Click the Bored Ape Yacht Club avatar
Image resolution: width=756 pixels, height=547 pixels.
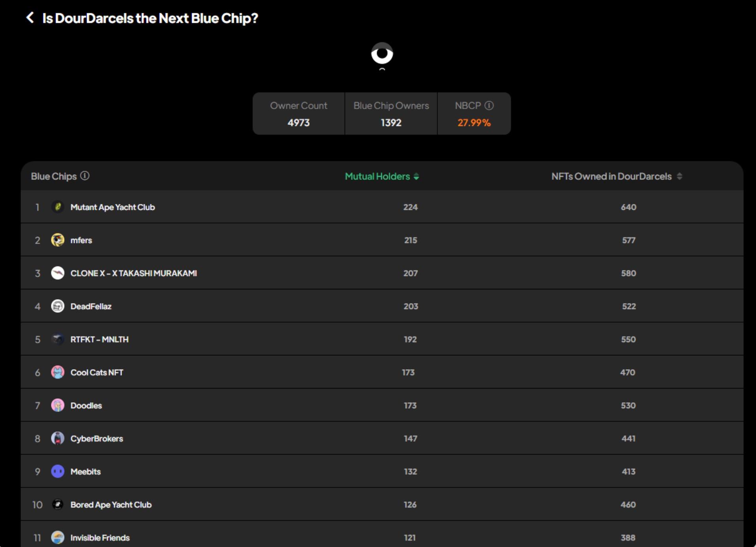[58, 504]
